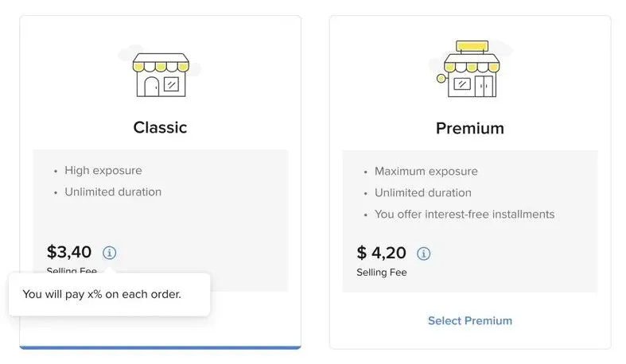This screenshot has width=626, height=364.
Task: Click the Classic plan info icon
Action: [x=110, y=253]
